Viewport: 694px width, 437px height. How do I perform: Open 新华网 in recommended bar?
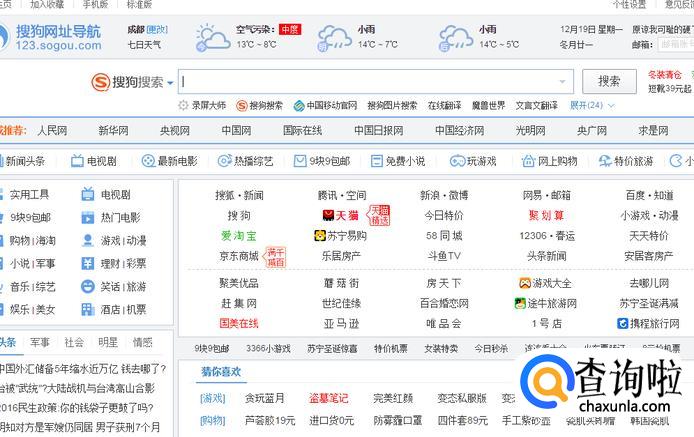click(x=113, y=131)
